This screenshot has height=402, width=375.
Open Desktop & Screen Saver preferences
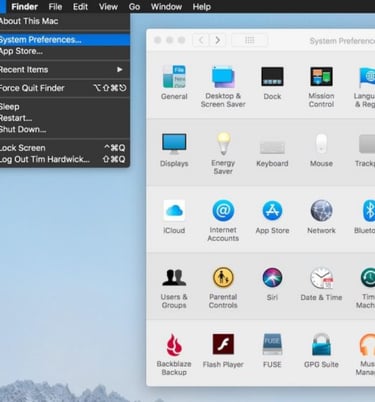[223, 86]
